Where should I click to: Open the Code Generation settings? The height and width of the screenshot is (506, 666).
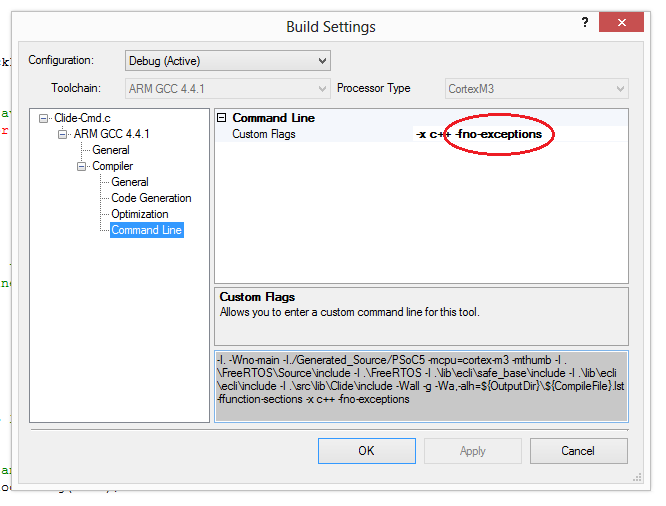click(151, 198)
